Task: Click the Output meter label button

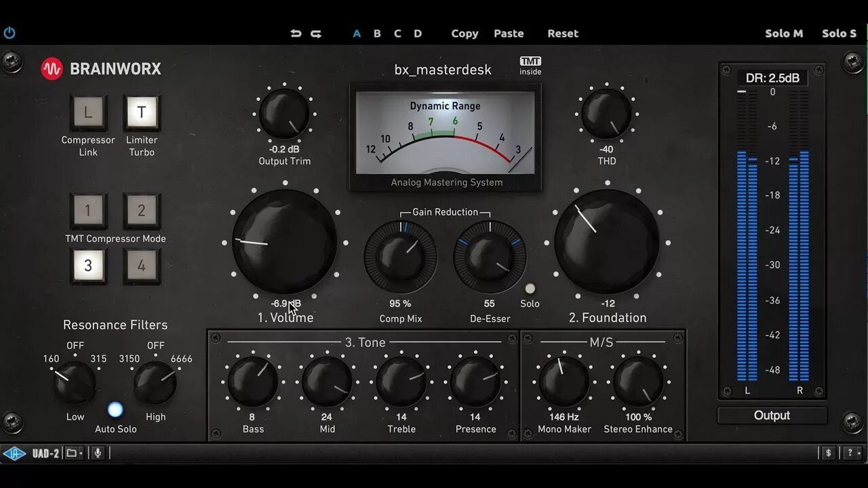Action: (x=772, y=415)
